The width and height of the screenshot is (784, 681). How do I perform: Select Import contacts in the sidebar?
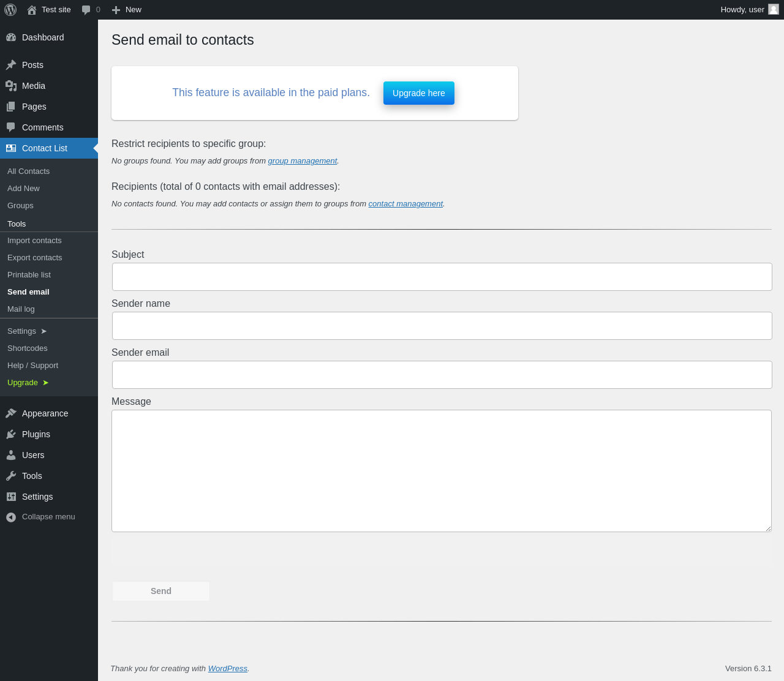[34, 241]
